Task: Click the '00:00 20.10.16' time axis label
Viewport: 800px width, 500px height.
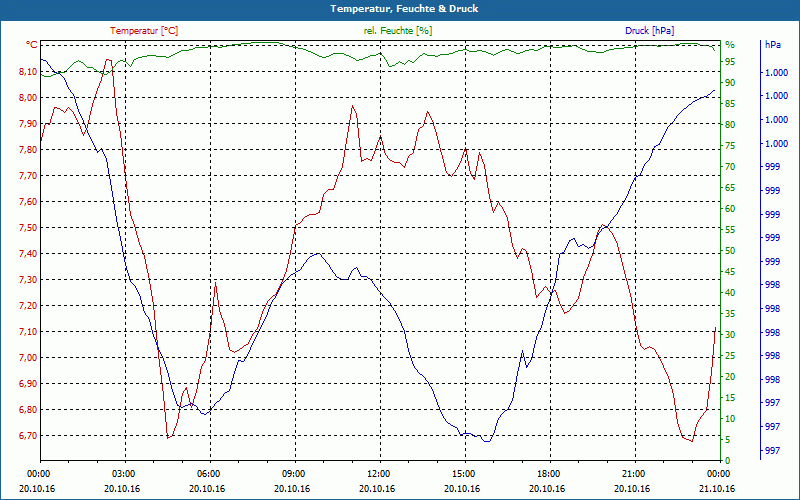Action: point(37,481)
